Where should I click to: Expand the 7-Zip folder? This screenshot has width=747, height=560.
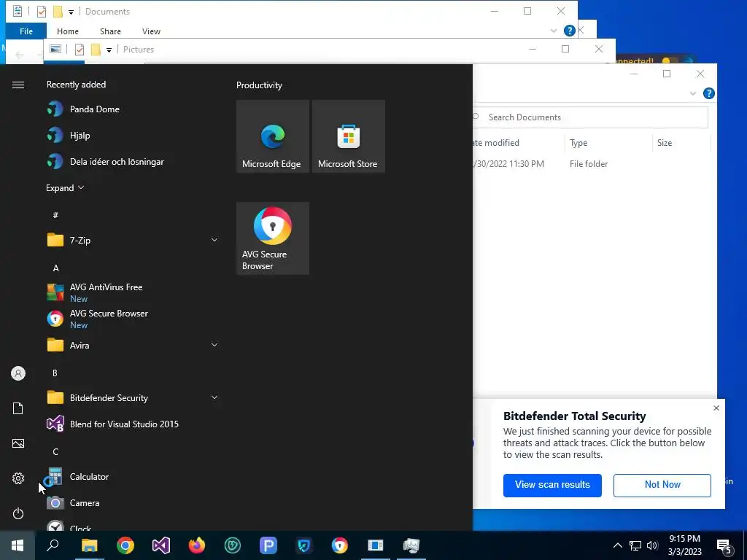click(214, 240)
